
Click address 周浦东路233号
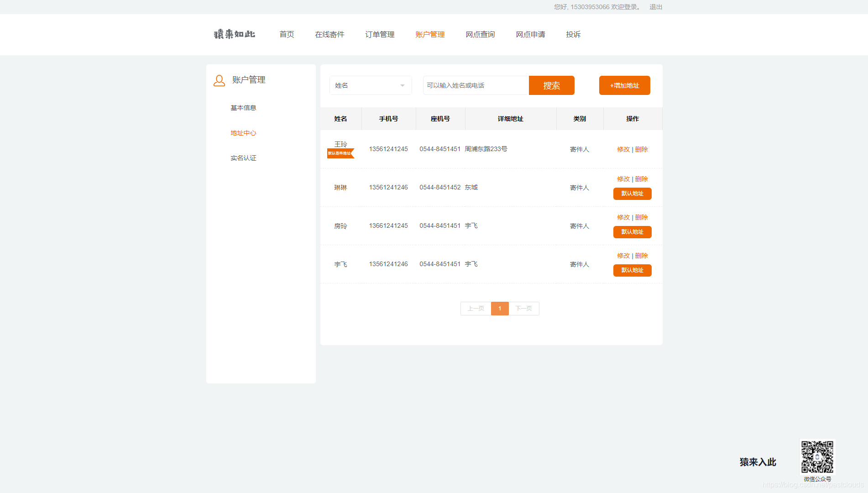click(486, 149)
